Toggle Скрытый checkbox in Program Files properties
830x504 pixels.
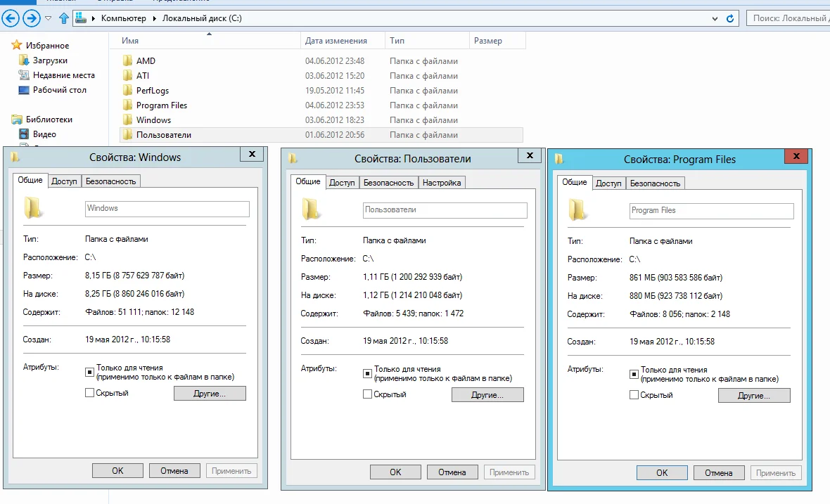(634, 395)
